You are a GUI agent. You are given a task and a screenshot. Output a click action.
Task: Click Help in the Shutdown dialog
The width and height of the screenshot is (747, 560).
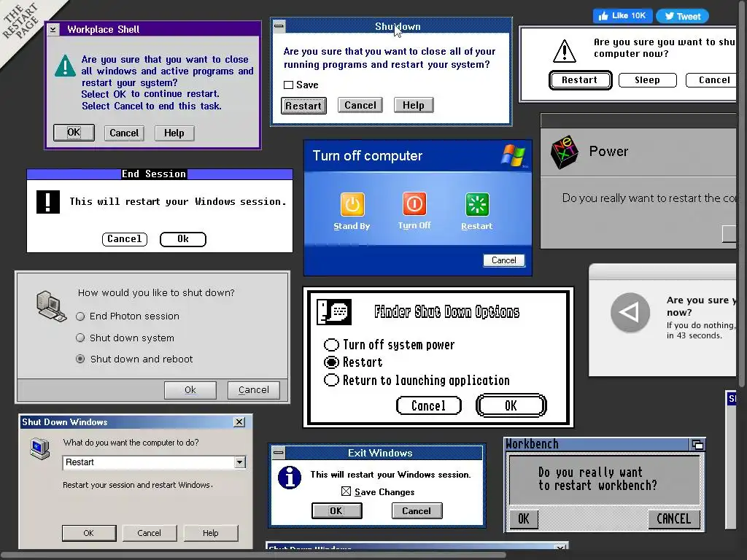click(414, 105)
